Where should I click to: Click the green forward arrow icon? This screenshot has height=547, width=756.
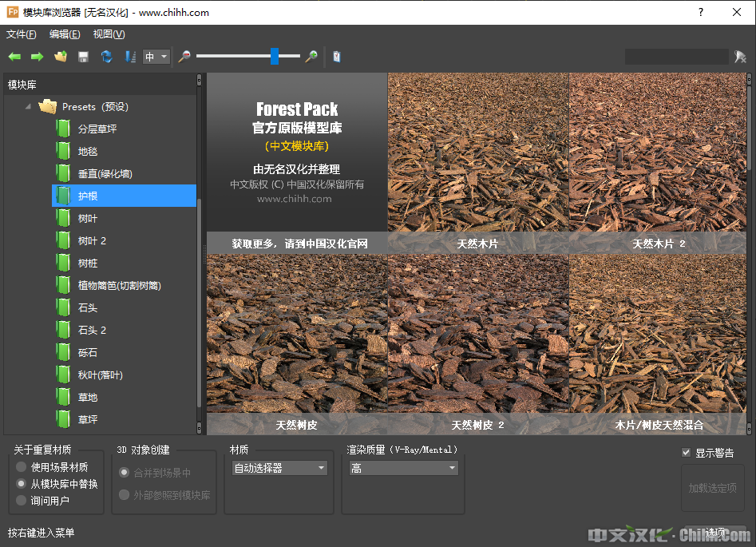tap(37, 57)
